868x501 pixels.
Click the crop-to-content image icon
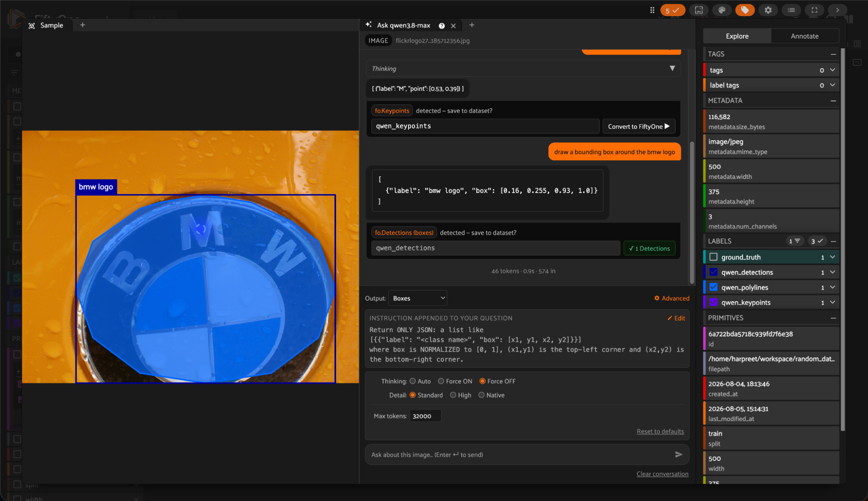[x=699, y=10]
